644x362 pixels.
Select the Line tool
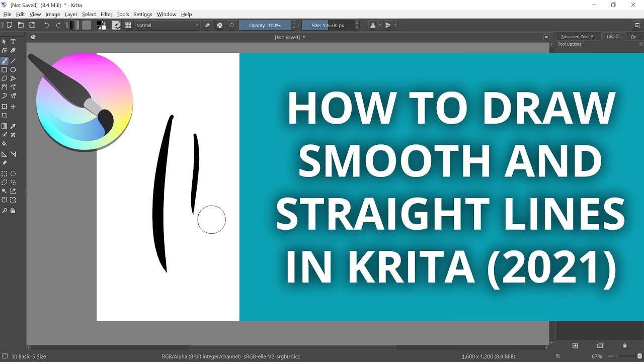pos(13,61)
